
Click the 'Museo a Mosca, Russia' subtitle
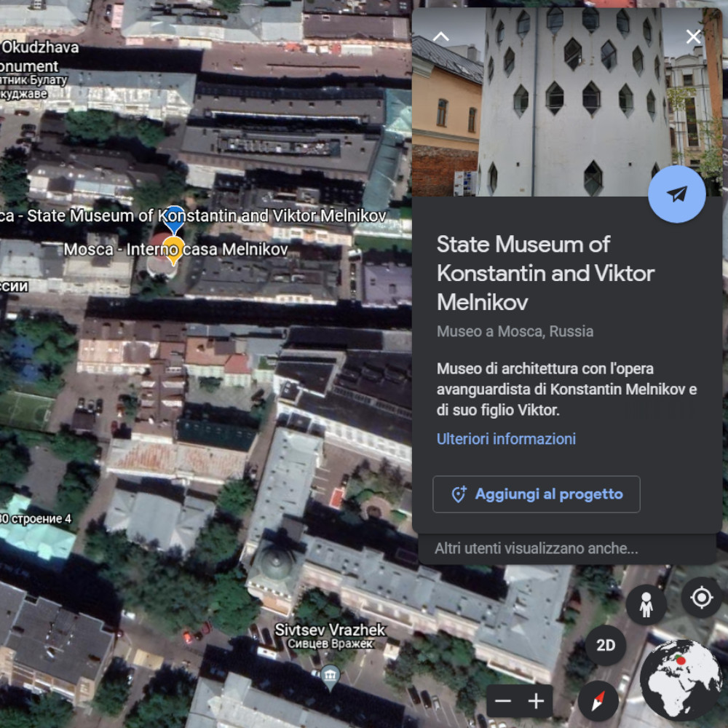[x=515, y=331]
